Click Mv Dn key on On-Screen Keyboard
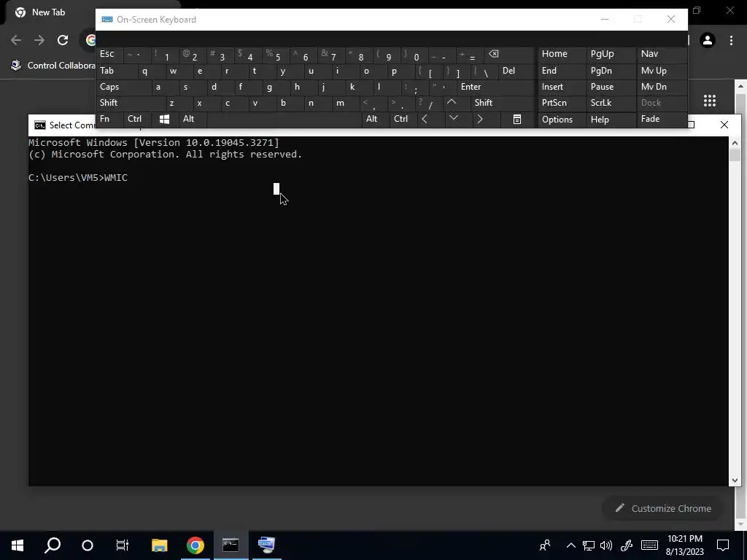The height and width of the screenshot is (560, 747). point(662,87)
